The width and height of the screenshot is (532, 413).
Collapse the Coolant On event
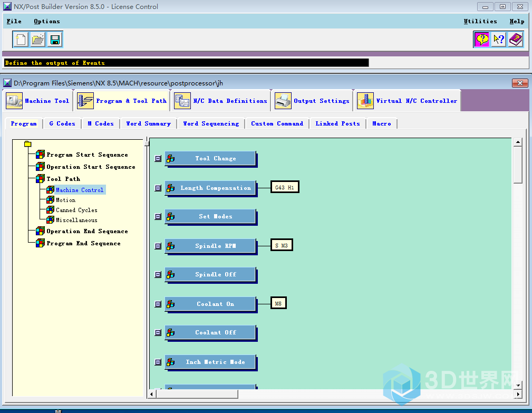tap(158, 304)
